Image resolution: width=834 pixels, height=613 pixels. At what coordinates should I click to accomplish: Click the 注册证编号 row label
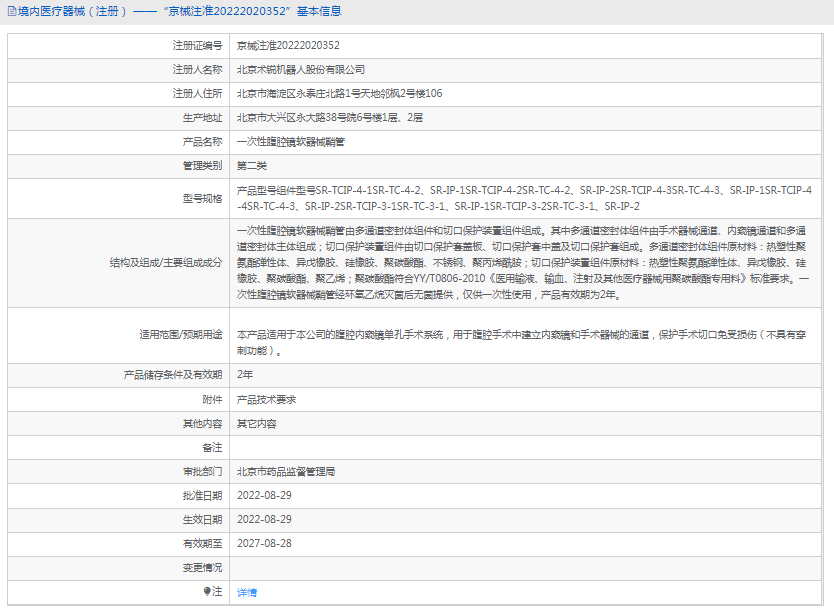tap(197, 46)
